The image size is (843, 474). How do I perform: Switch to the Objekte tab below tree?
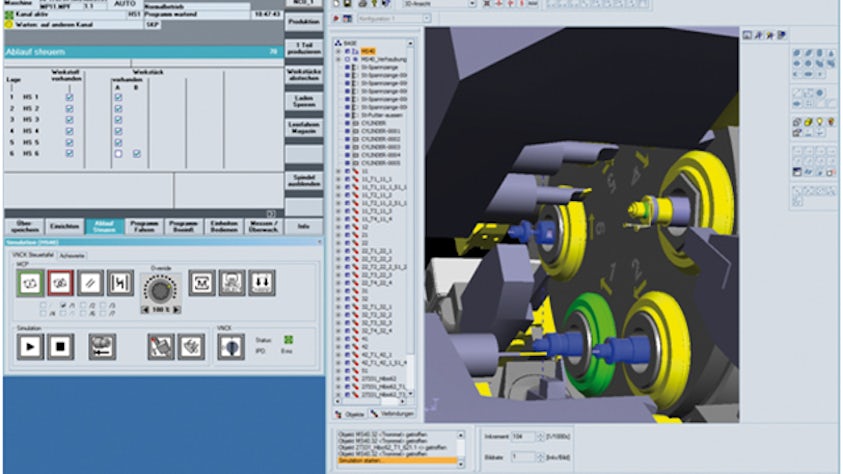350,414
